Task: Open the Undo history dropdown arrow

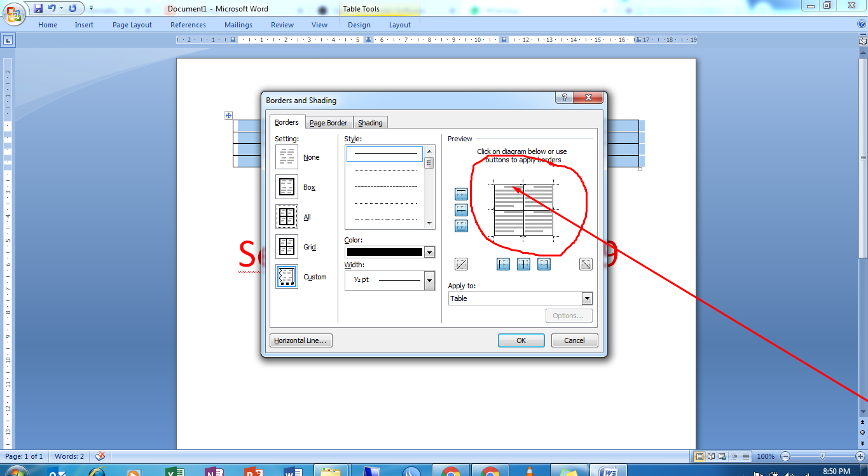Action: click(x=62, y=8)
